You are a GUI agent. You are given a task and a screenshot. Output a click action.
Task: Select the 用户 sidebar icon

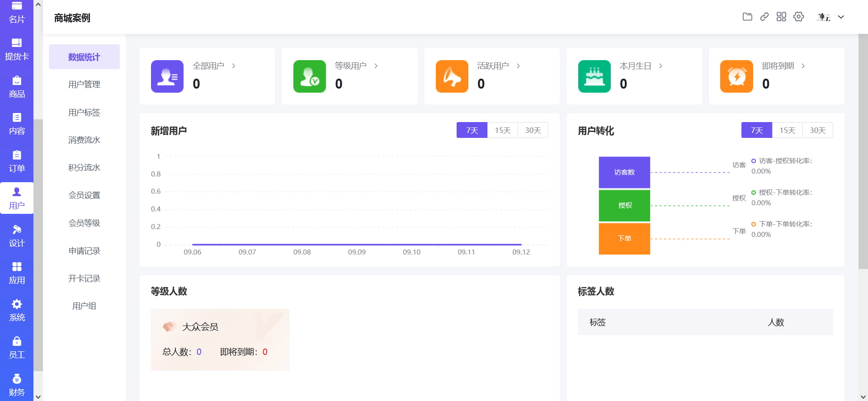point(17,199)
